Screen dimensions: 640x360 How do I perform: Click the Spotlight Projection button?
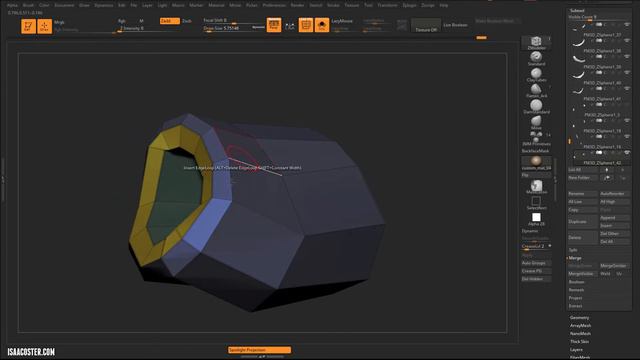tap(260, 350)
